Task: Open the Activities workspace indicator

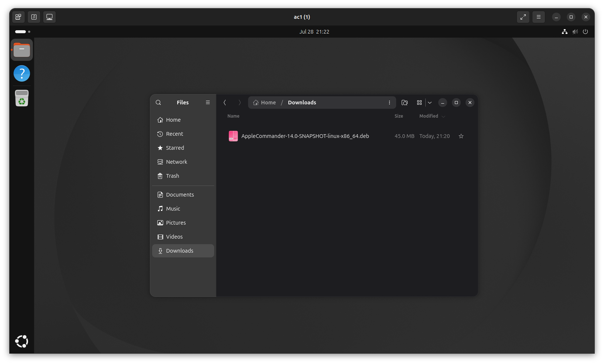Action: 23,32
